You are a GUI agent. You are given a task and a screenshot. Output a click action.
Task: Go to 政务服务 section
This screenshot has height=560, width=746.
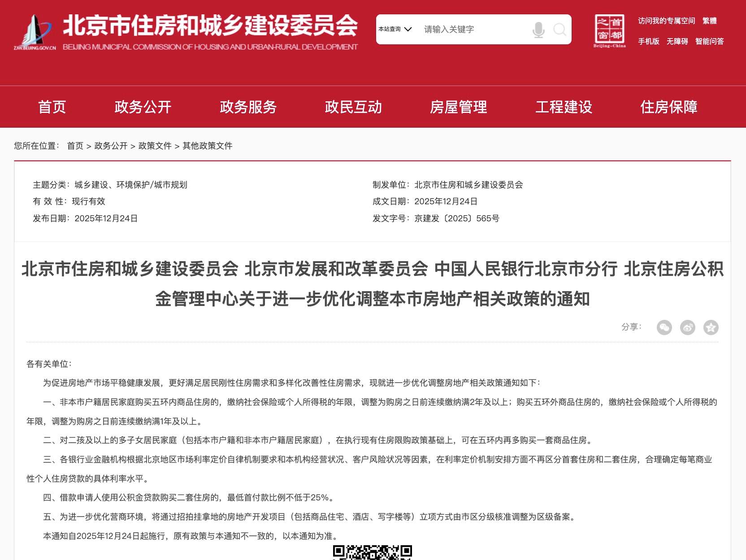(x=248, y=107)
